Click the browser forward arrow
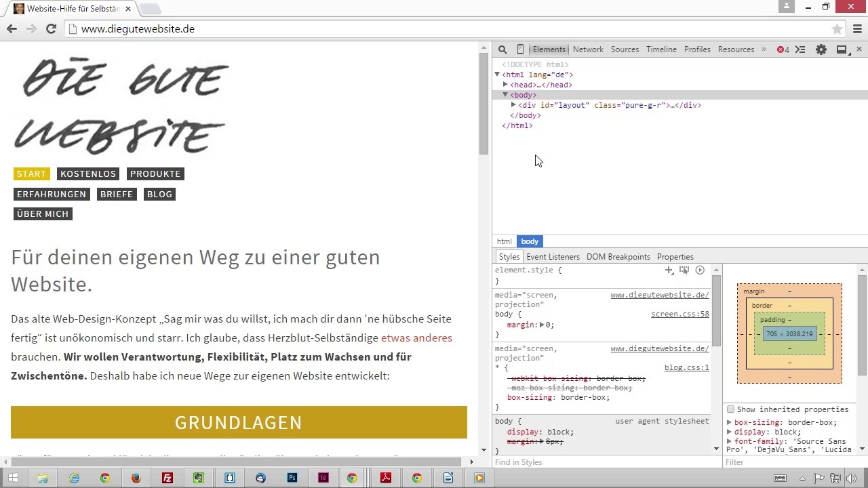868x488 pixels. tap(31, 28)
